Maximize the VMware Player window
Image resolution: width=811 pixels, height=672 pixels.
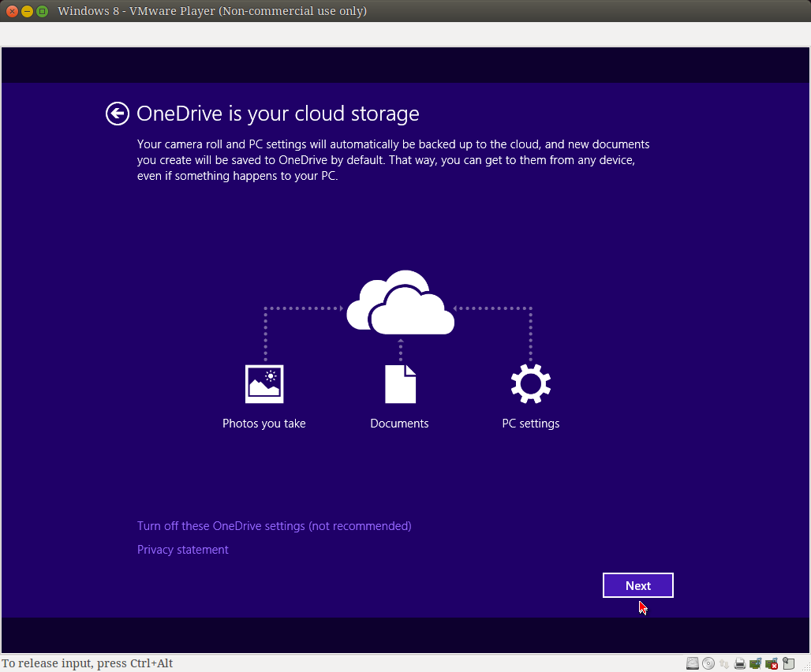click(x=43, y=11)
